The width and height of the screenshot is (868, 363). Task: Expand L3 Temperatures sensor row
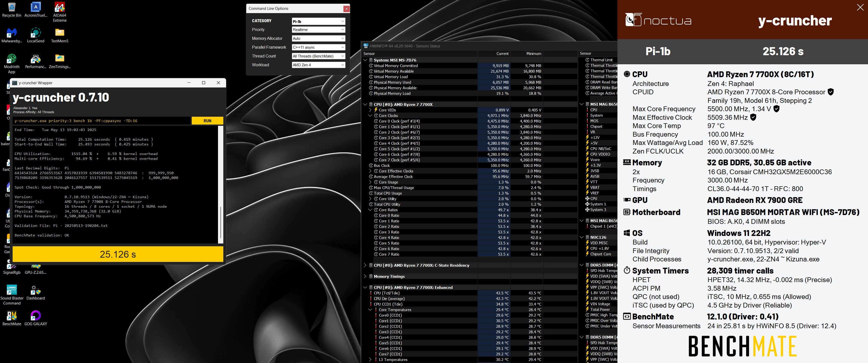pyautogui.click(x=370, y=360)
